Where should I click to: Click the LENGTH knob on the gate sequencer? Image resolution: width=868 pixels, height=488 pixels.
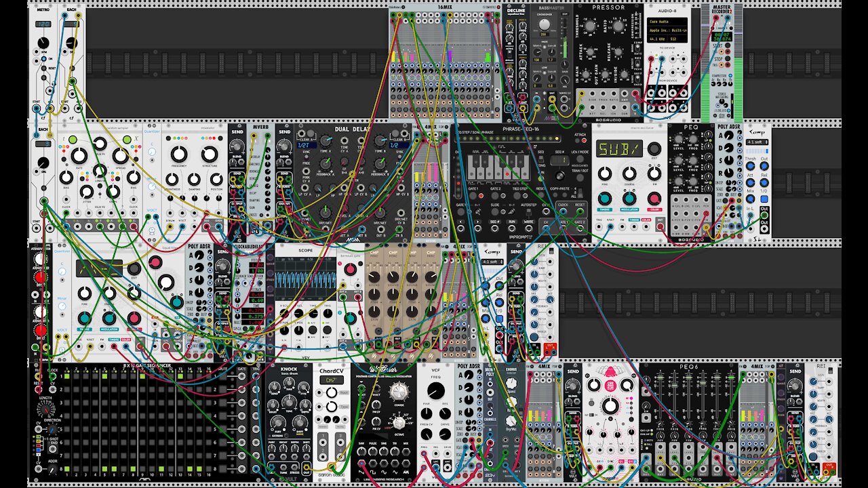coord(45,409)
